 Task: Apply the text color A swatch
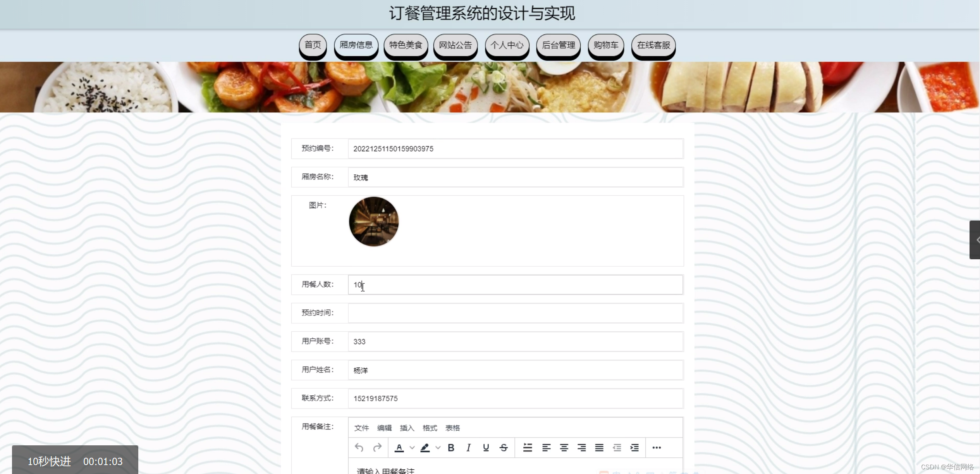point(399,448)
